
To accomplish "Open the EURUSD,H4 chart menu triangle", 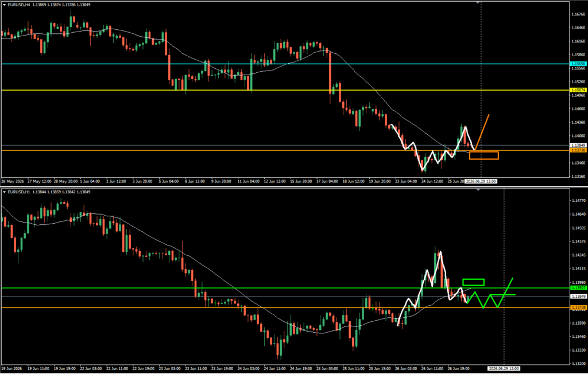I will pos(4,5).
